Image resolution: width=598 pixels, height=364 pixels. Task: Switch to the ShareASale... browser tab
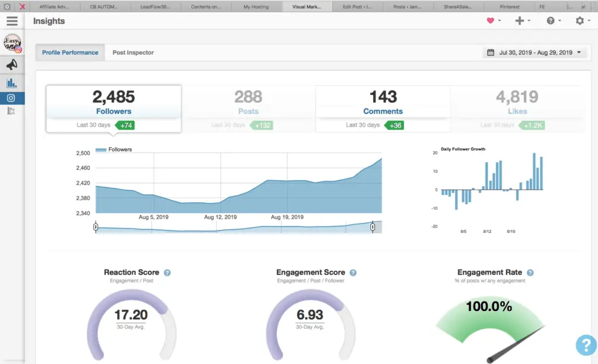[x=458, y=6]
